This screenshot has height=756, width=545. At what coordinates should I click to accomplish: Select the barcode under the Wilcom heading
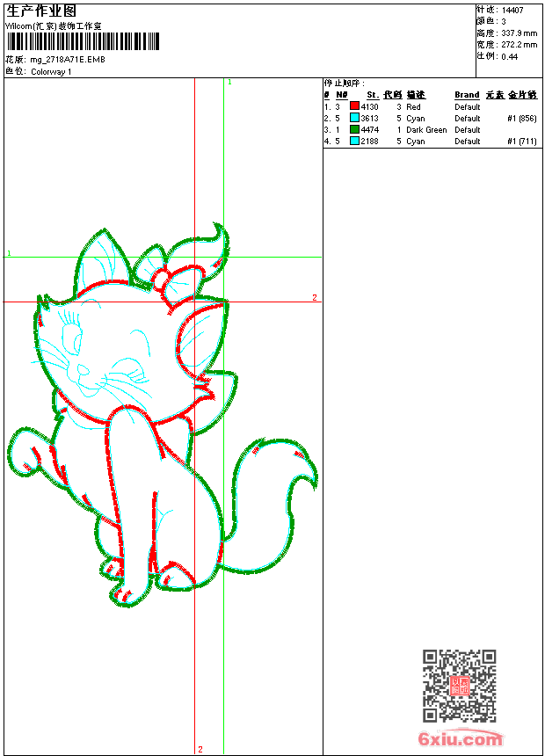pyautogui.click(x=83, y=41)
